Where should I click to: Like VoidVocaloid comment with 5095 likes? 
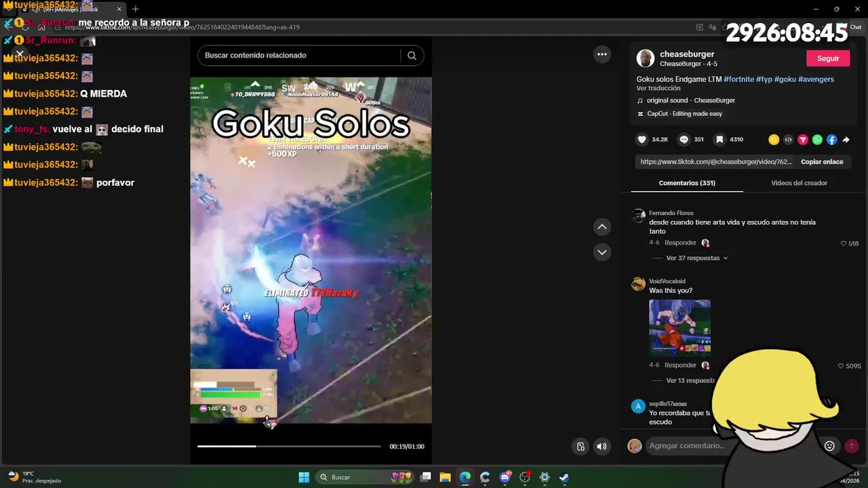tap(842, 366)
